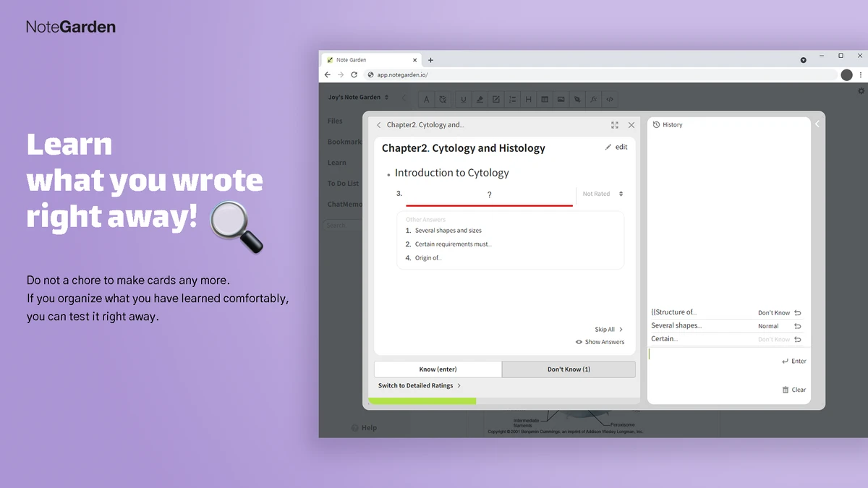Click the NoteGarden logo
The width and height of the screenshot is (868, 488).
pyautogui.click(x=71, y=27)
